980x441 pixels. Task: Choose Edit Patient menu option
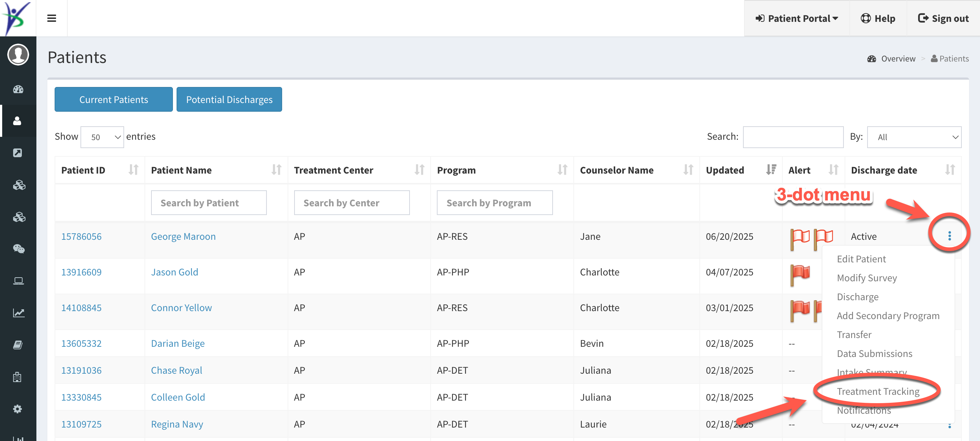point(861,259)
